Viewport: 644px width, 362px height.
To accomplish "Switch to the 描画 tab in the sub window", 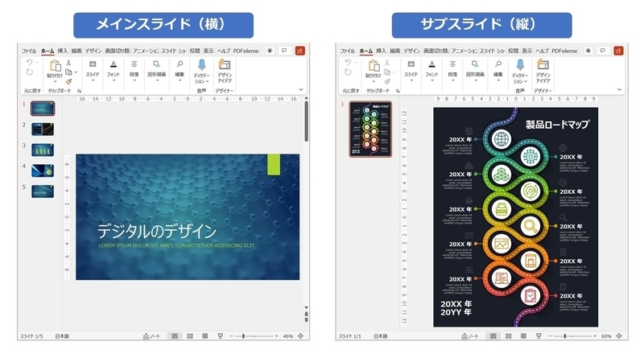I will point(394,51).
